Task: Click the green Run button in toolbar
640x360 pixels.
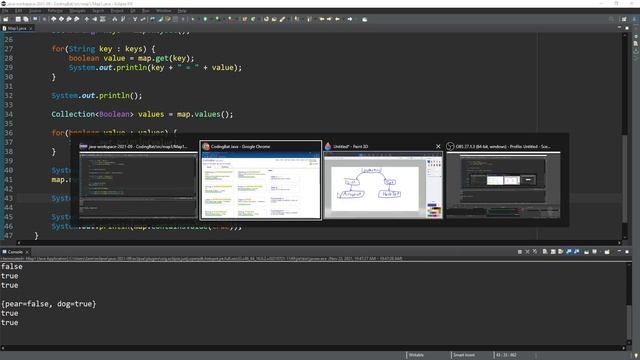Action: [x=205, y=19]
